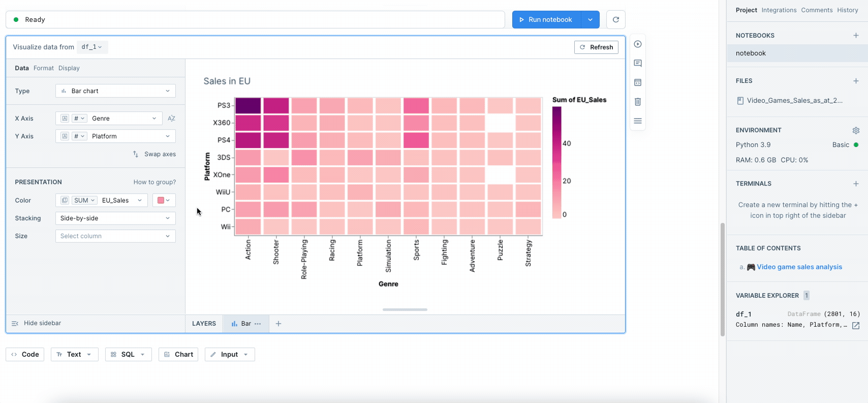This screenshot has width=868, height=403.
Task: Open environment settings gear icon
Action: [856, 131]
